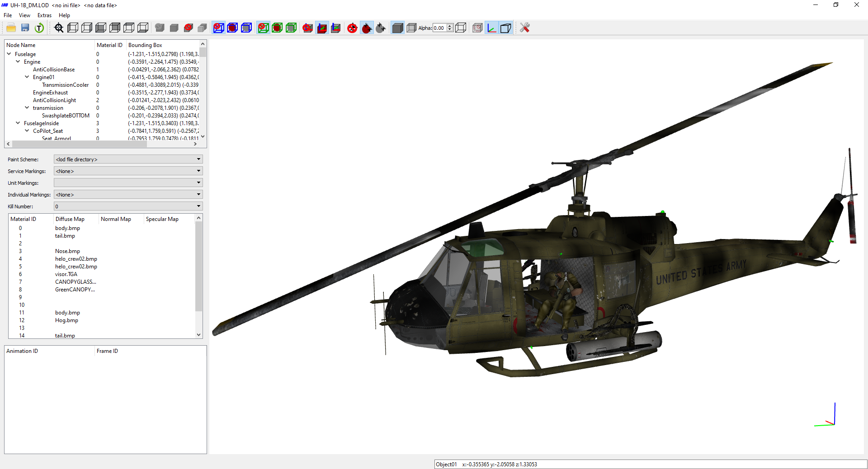868x469 pixels.
Task: Select the visor.TGA material row
Action: coord(66,274)
